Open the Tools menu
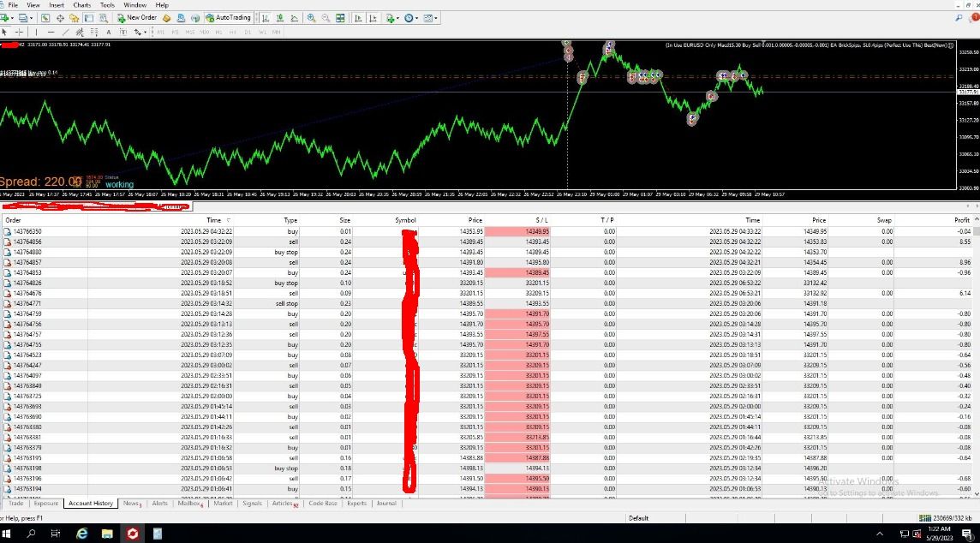 tap(107, 5)
